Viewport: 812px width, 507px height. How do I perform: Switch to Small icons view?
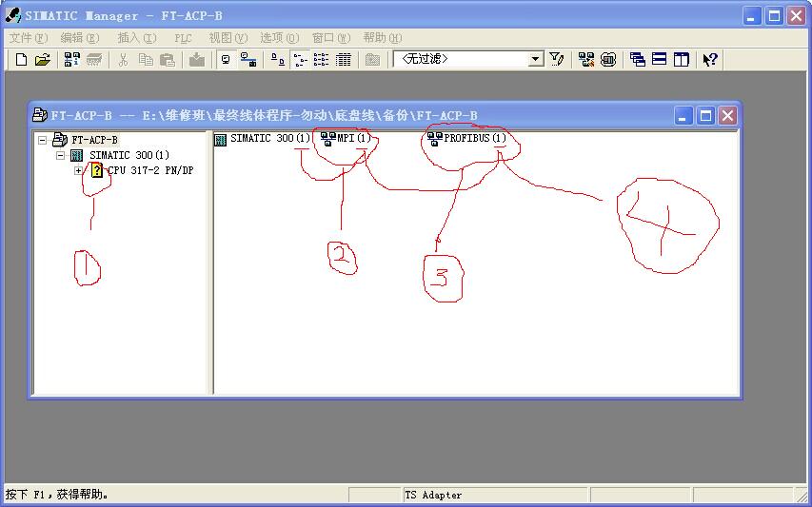[300, 60]
